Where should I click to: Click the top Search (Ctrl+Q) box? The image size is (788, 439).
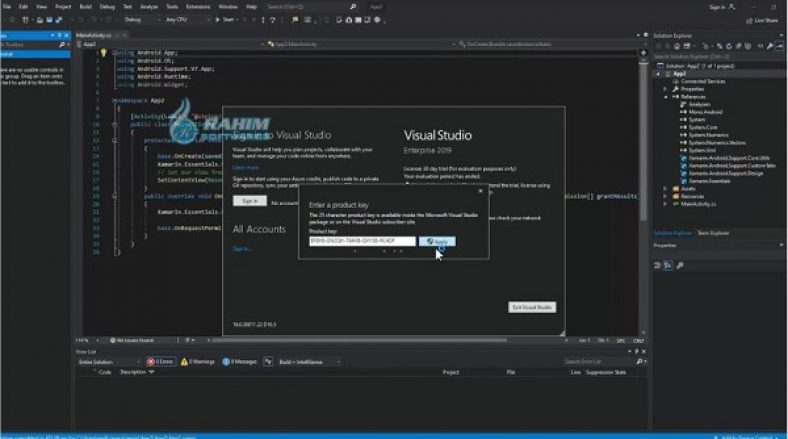click(x=311, y=7)
